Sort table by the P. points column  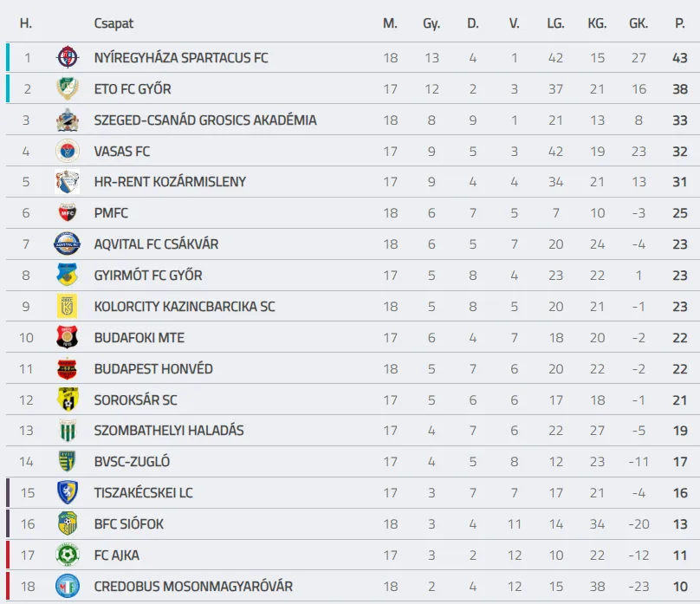[x=679, y=23]
